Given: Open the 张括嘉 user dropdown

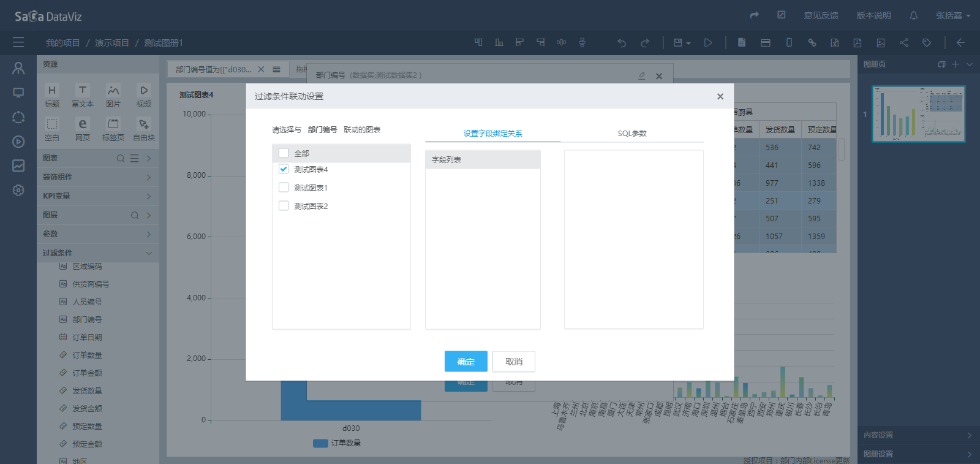Looking at the screenshot, I should tap(953, 15).
